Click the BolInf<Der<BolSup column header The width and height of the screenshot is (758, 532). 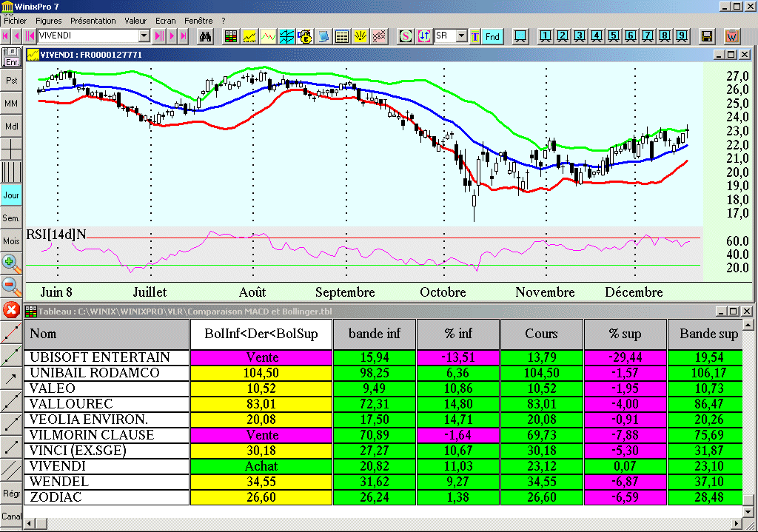point(261,334)
